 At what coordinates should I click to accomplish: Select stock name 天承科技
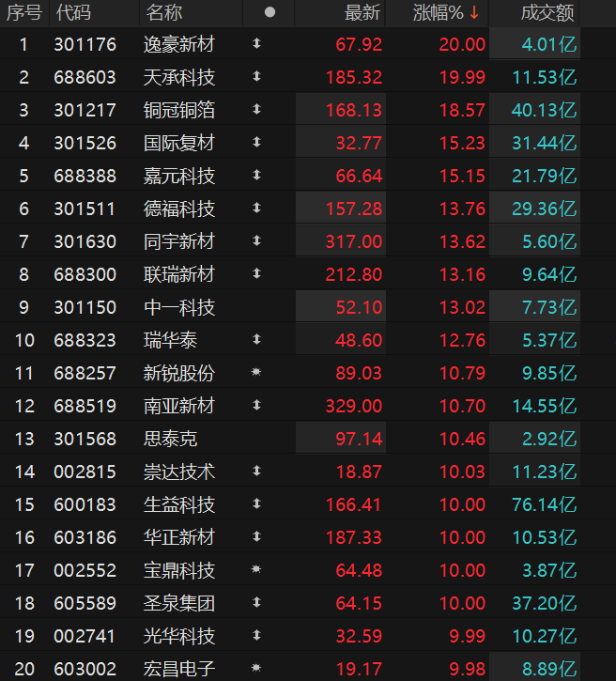tap(179, 77)
